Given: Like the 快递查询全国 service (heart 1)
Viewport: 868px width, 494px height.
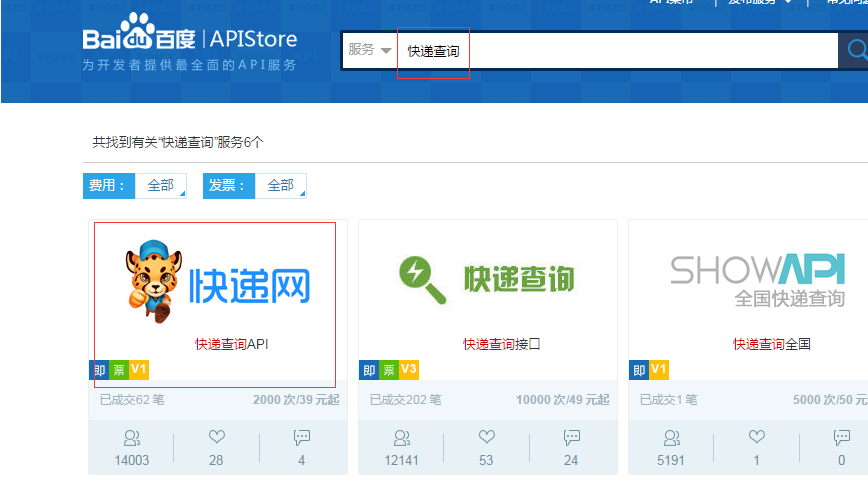Looking at the screenshot, I should (757, 437).
